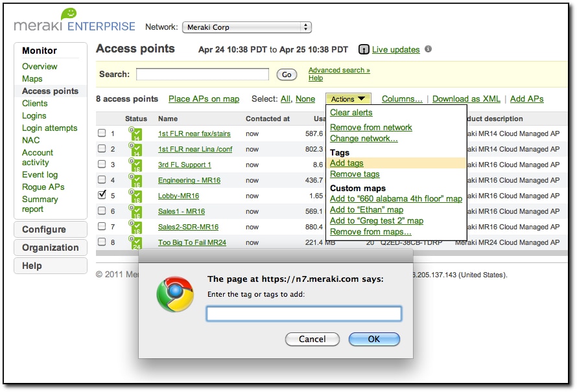
Task: Click the Add APs link
Action: [x=526, y=99]
